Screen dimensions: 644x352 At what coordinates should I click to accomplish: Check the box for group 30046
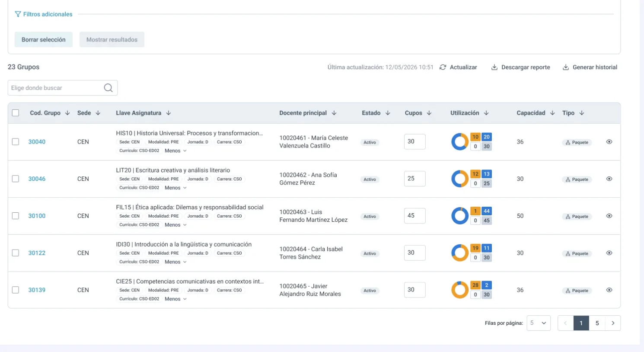point(16,179)
